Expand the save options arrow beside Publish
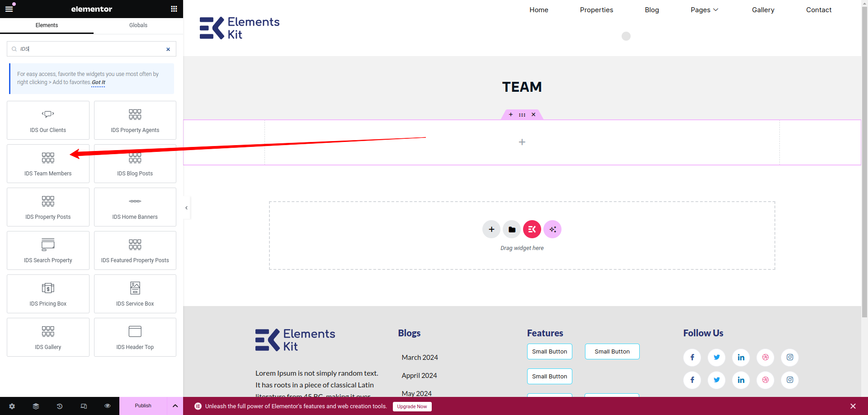868x415 pixels. 175,406
